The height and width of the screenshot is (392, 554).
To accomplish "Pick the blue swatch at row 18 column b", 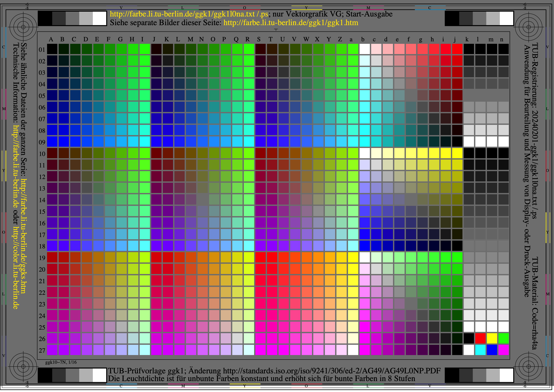I will tap(365, 246).
